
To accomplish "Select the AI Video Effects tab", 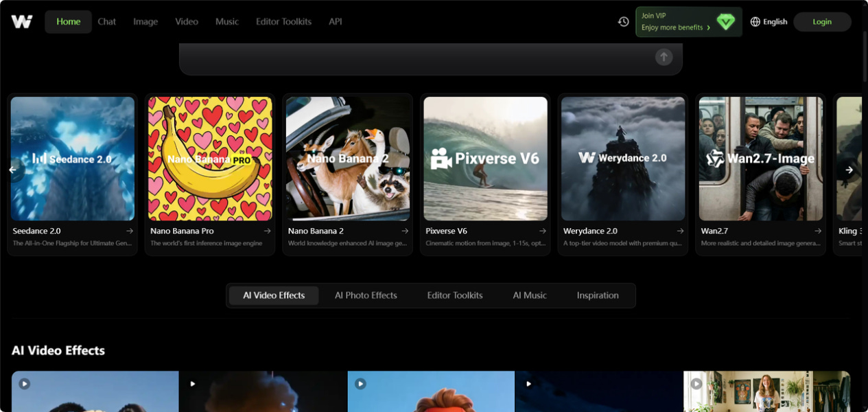I will [274, 296].
